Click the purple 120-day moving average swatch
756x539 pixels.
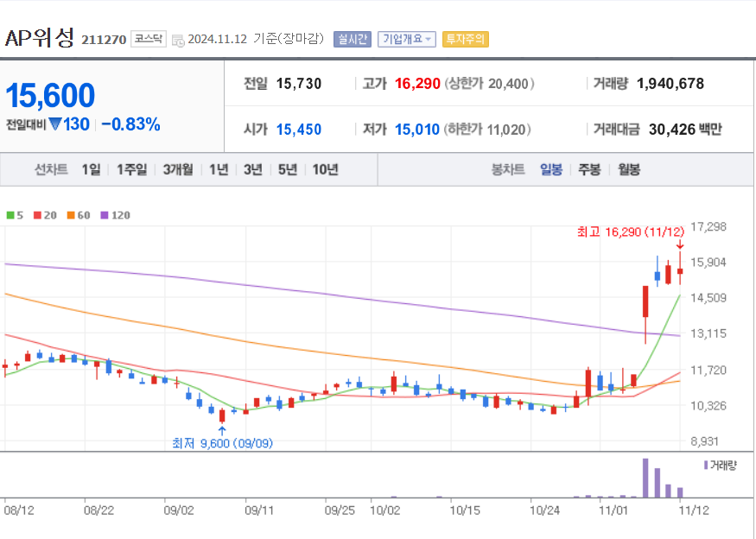tap(104, 215)
